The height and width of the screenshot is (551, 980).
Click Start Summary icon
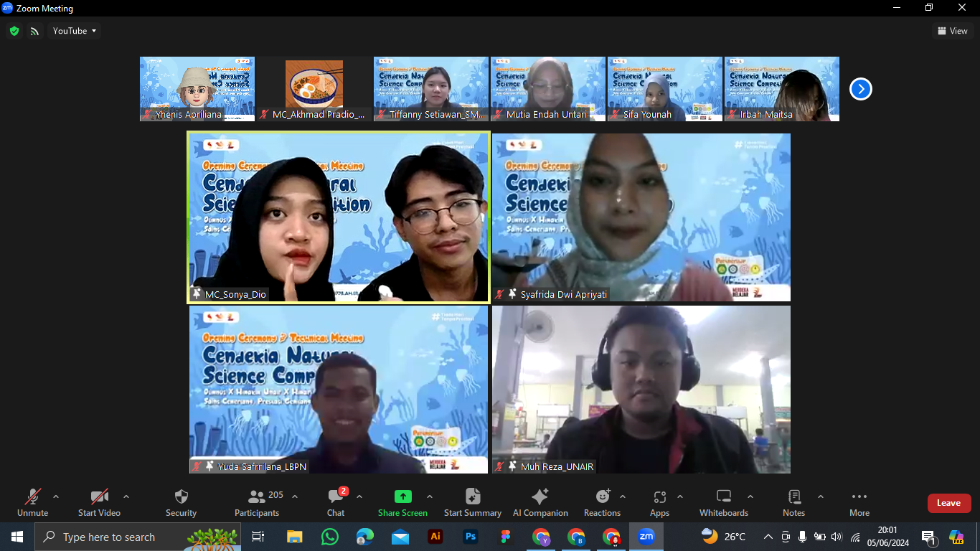point(472,496)
